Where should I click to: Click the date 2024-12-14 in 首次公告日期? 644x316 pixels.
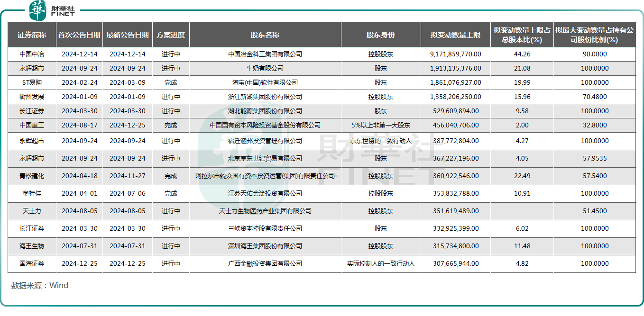[x=79, y=54]
